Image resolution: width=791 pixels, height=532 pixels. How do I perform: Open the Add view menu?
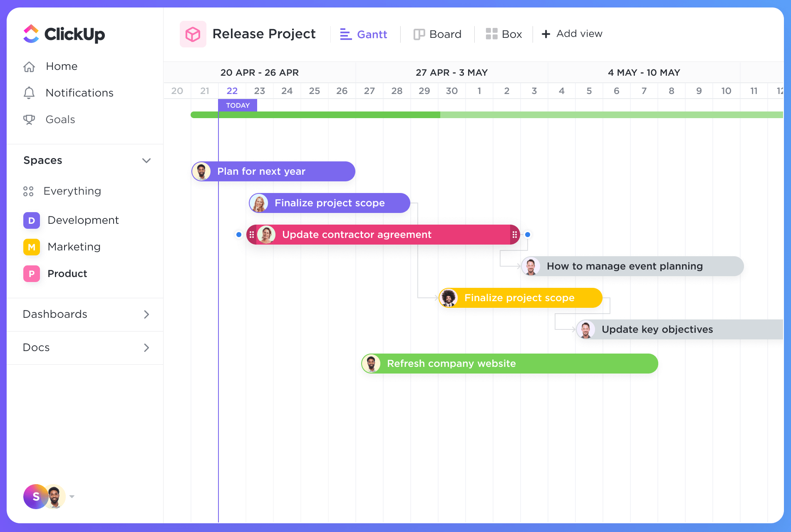pos(572,34)
